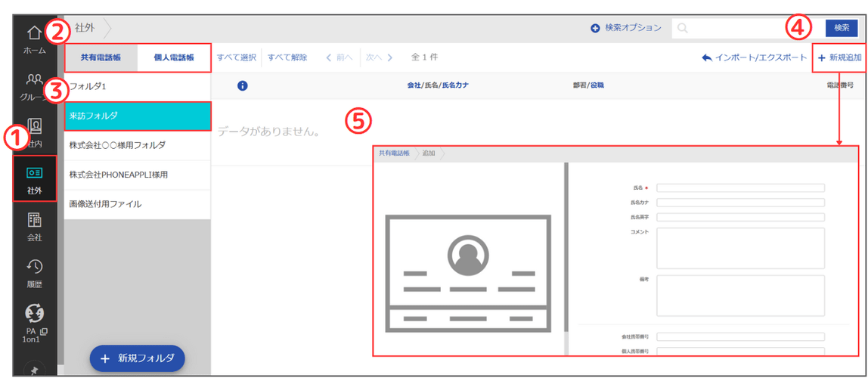Select 株式会社PHONEAPPLI様用 folder
The height and width of the screenshot is (378, 868).
coord(138,175)
